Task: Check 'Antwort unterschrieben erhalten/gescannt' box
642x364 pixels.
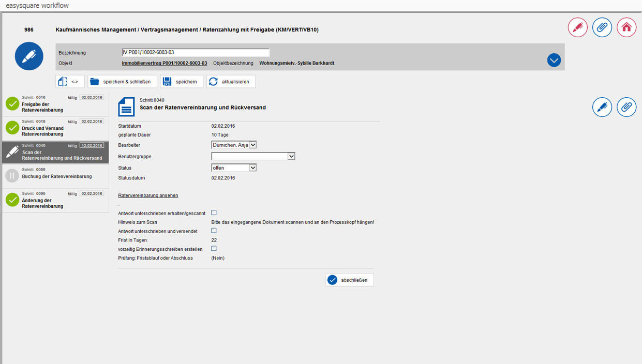Action: [214, 213]
